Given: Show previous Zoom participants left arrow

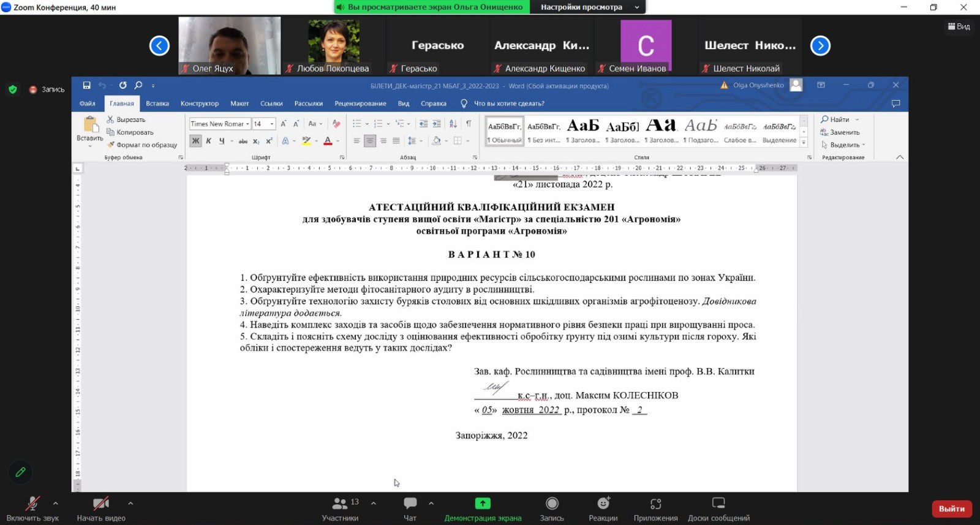Looking at the screenshot, I should pos(159,46).
